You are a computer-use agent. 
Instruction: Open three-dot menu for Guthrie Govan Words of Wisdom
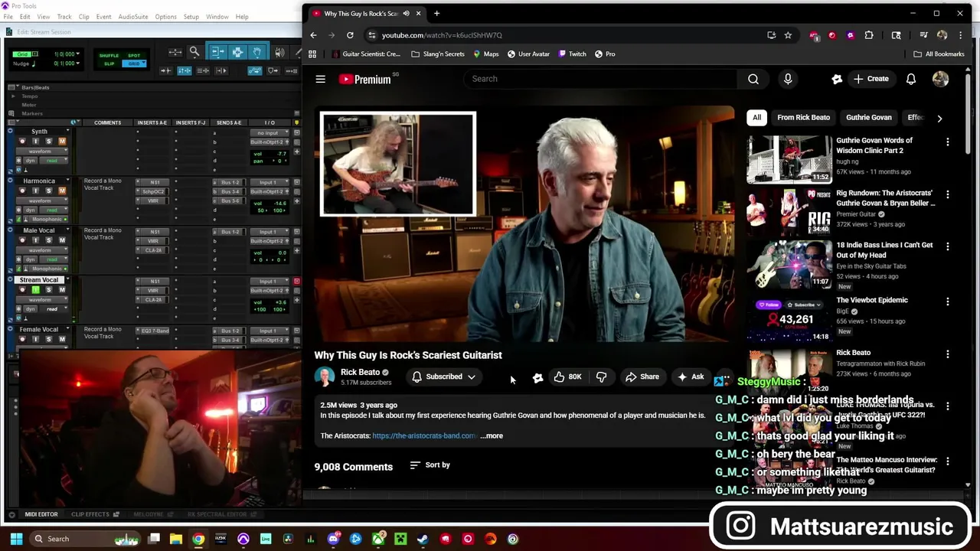coord(948,142)
